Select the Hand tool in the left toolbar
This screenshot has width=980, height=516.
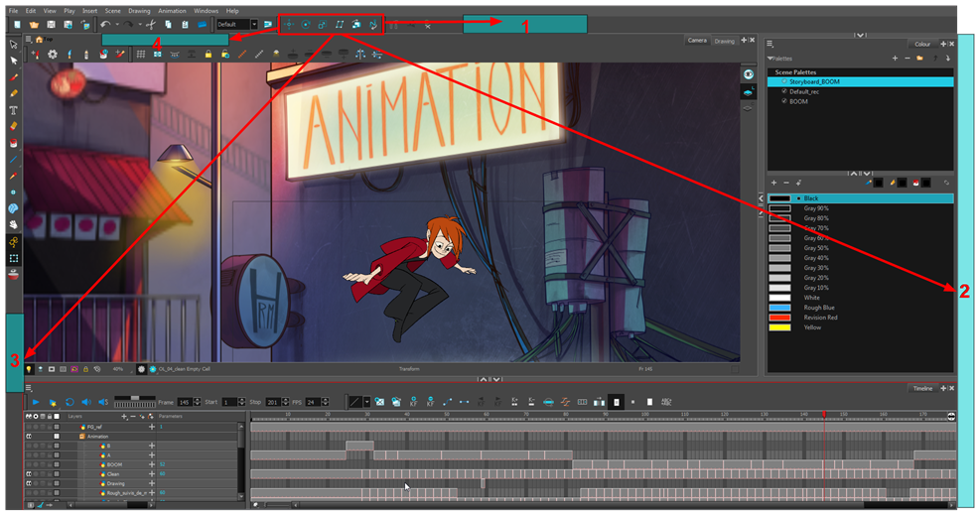[x=13, y=224]
